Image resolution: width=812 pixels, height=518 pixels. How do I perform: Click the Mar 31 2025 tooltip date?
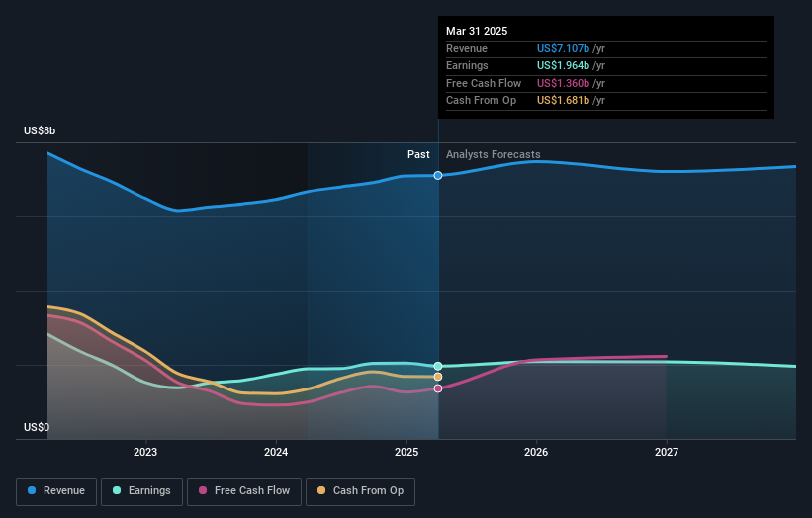[x=477, y=31]
